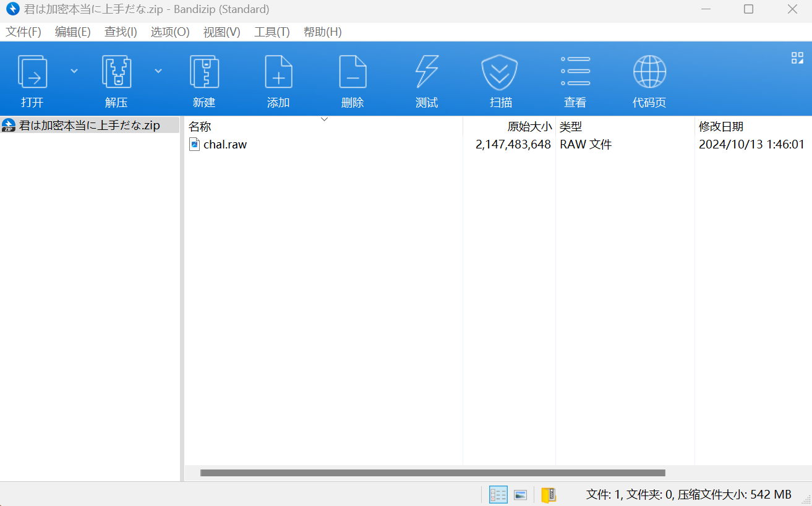
Task: Start the Scan (扫描) shield tool
Action: point(500,72)
